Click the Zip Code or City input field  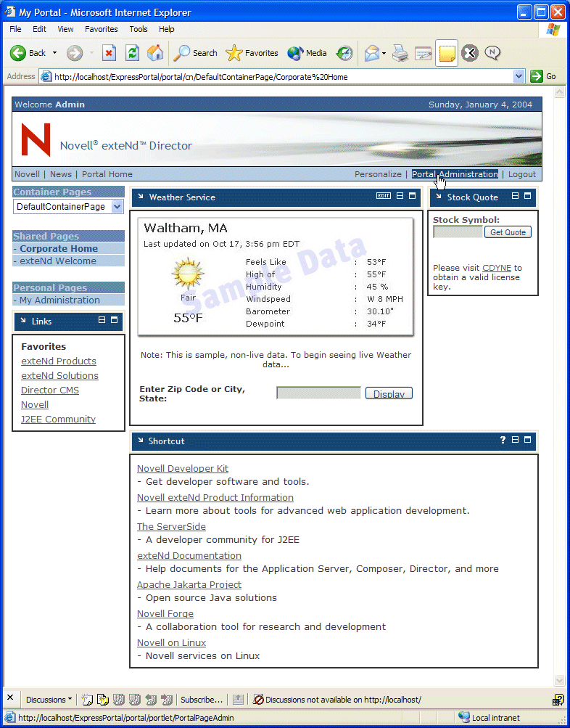[x=318, y=393]
